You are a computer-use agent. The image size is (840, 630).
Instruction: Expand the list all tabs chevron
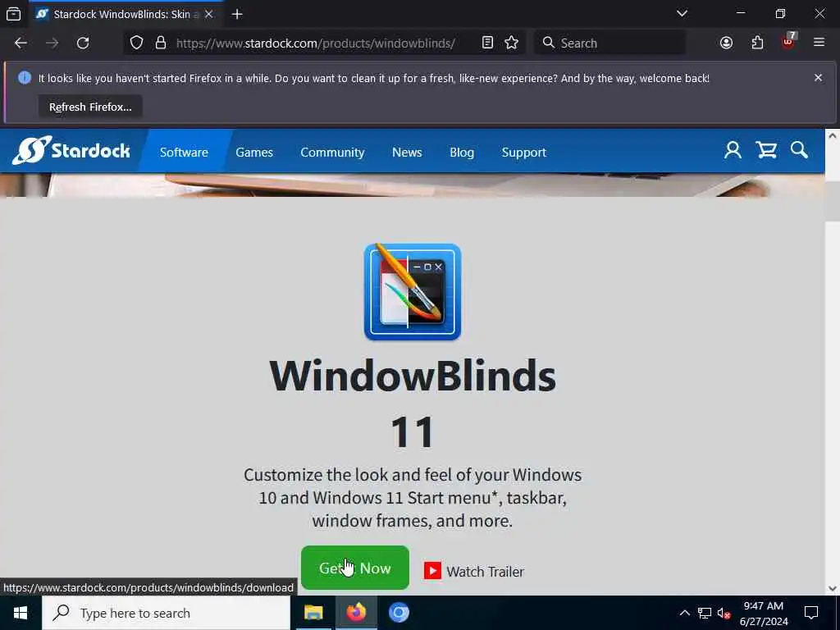tap(682, 14)
